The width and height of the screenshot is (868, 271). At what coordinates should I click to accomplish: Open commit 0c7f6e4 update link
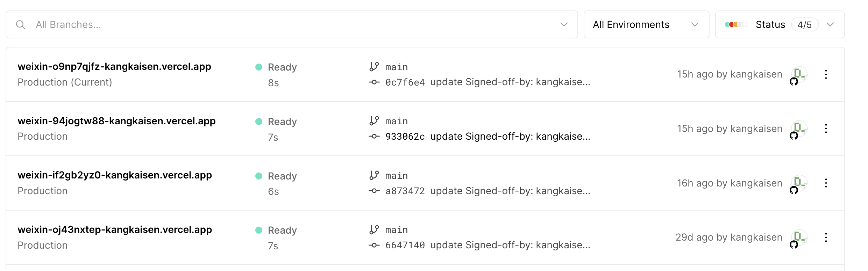click(x=488, y=82)
